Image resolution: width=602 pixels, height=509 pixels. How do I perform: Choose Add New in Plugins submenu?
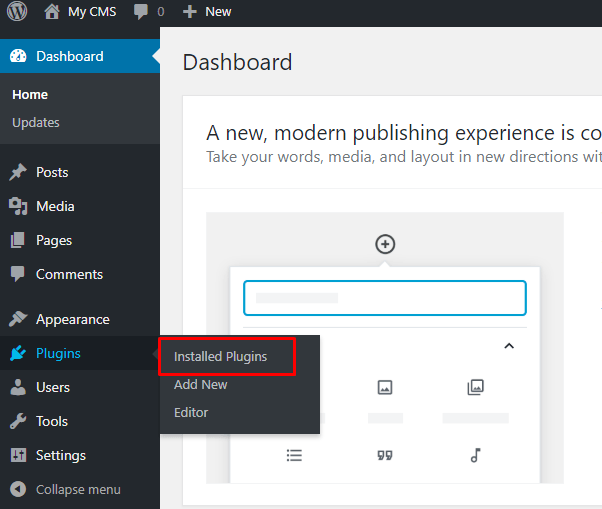[x=200, y=384]
